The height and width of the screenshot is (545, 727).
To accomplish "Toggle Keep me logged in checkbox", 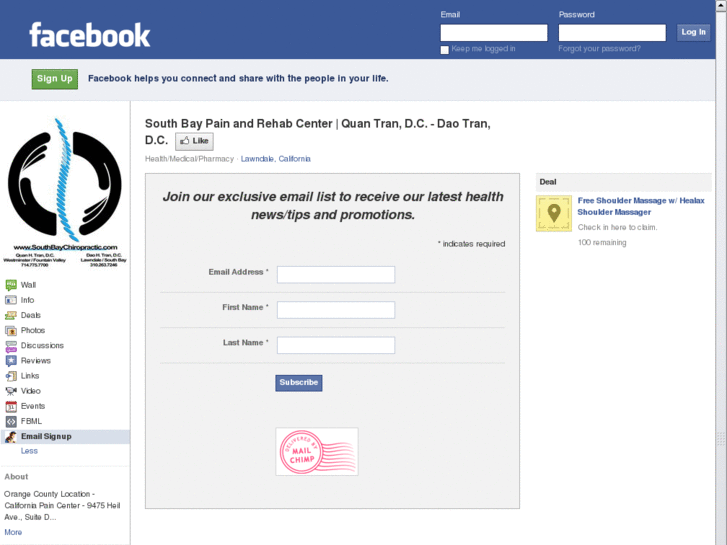I will click(445, 50).
